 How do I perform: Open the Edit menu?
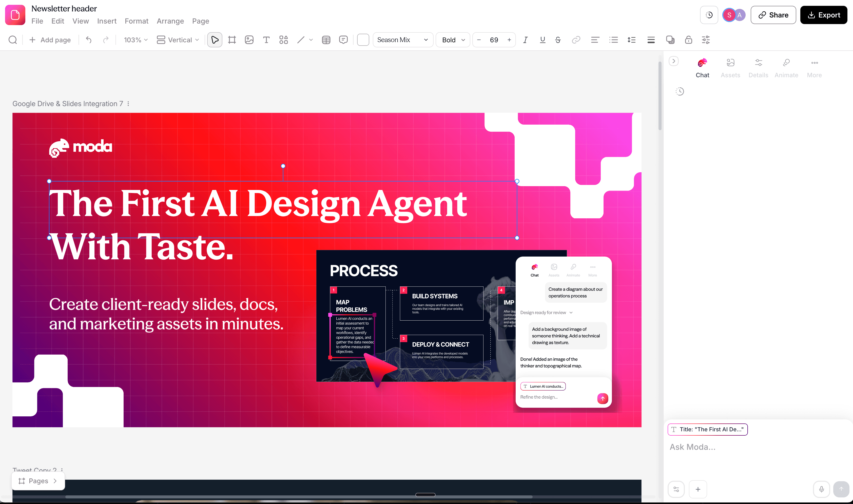[x=58, y=21]
